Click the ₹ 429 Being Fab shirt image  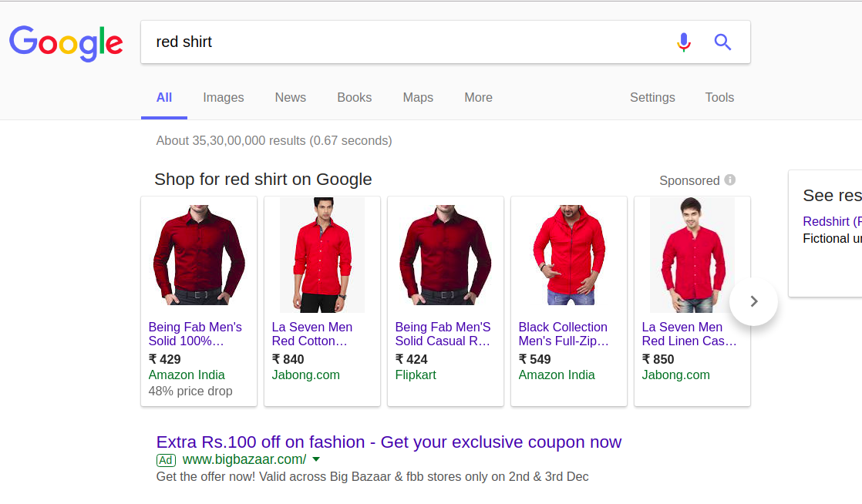tap(199, 254)
